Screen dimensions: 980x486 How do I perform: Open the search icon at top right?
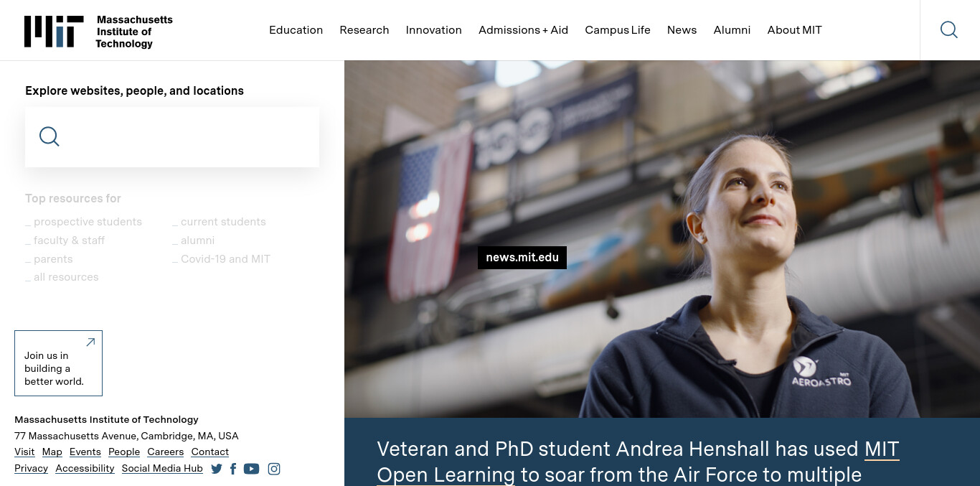(949, 30)
